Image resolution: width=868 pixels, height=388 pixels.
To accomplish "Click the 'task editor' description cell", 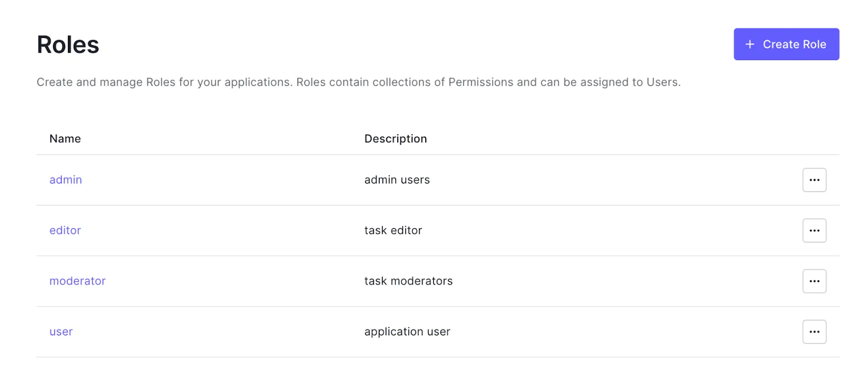I will pyautogui.click(x=393, y=230).
